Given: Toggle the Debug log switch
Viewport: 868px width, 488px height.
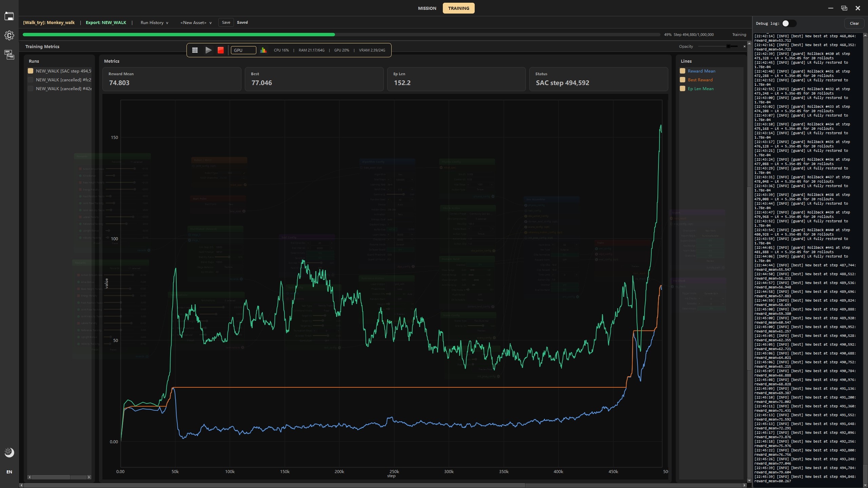Looking at the screenshot, I should (789, 23).
